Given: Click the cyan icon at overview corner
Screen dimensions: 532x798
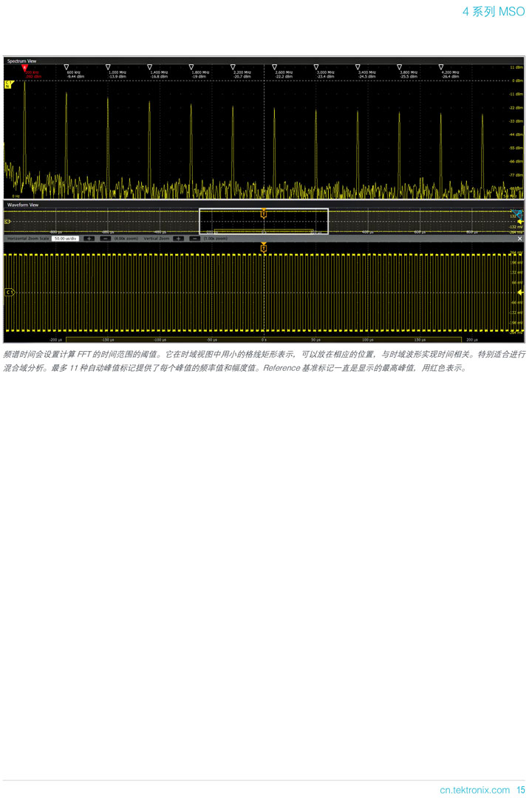Looking at the screenshot, I should click(x=518, y=214).
